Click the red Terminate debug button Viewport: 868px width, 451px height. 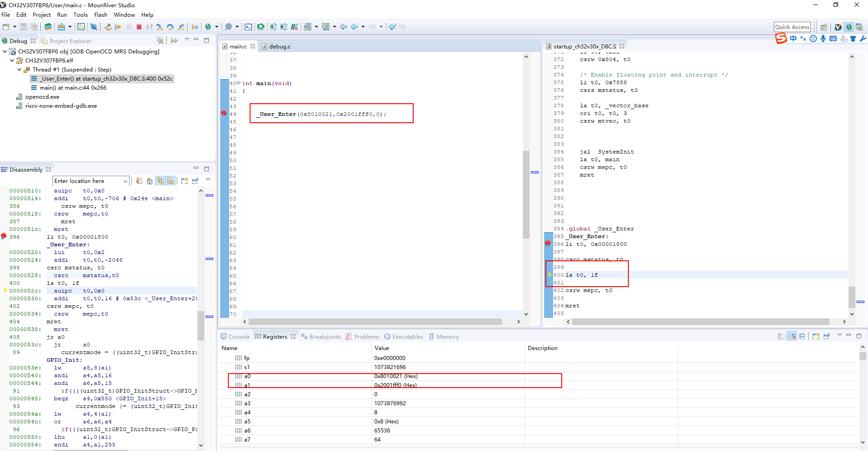click(x=139, y=27)
